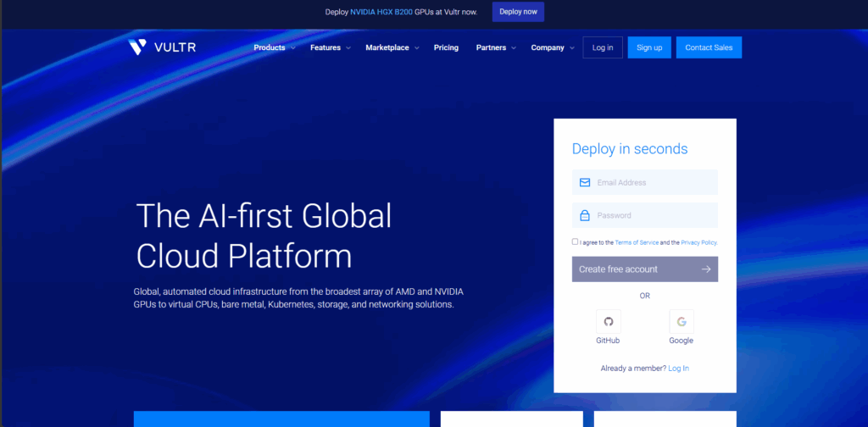Click the padlock icon in password field
The image size is (868, 427).
[x=585, y=216]
